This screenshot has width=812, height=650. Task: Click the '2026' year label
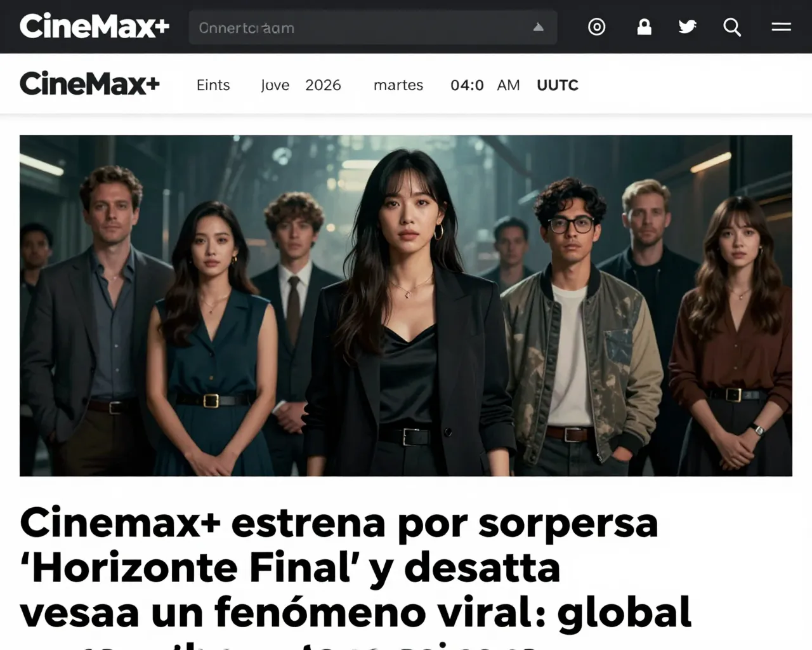click(x=323, y=85)
